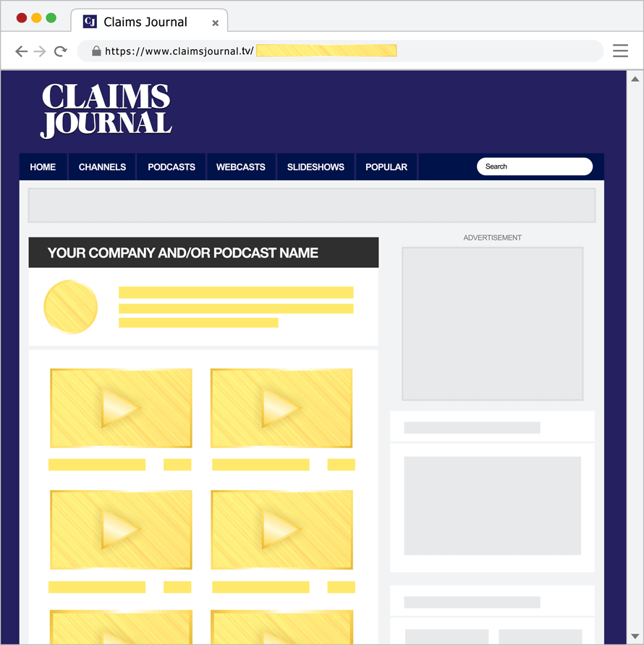Open the PODCASTS section
Viewport: 644px width, 645px height.
171,166
